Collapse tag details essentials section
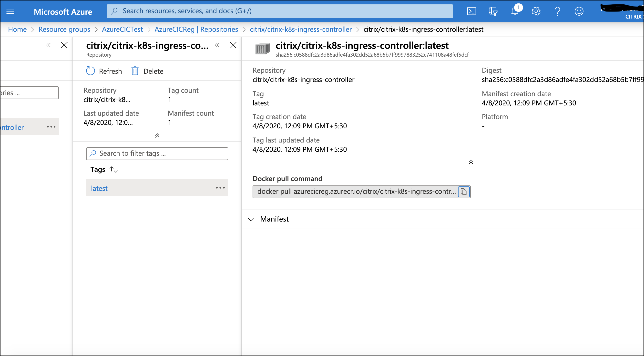This screenshot has width=644, height=356. [471, 162]
